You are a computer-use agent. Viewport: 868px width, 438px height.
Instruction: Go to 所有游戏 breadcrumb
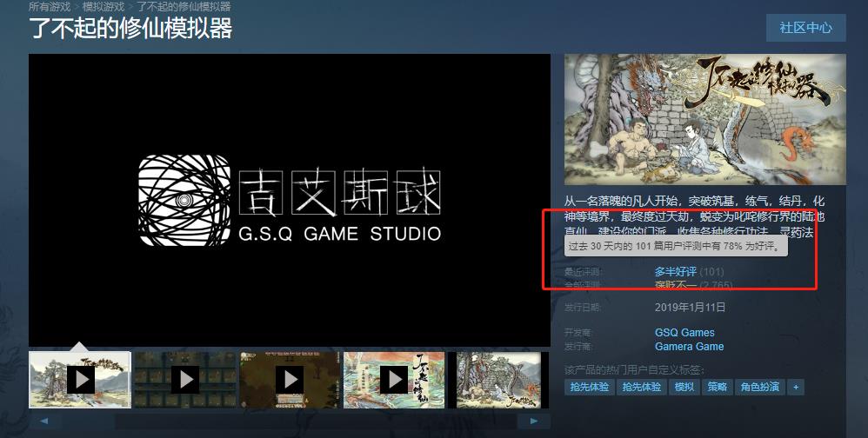point(50,6)
